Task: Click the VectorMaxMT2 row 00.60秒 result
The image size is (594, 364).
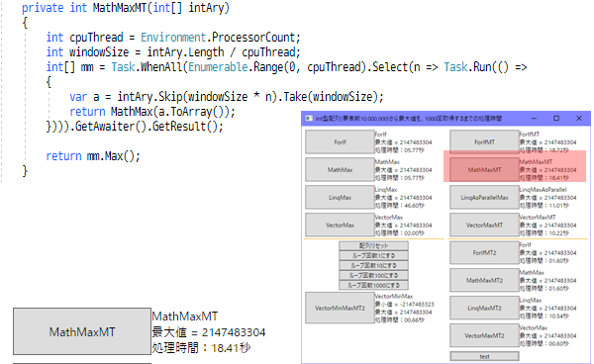Action: [544, 343]
